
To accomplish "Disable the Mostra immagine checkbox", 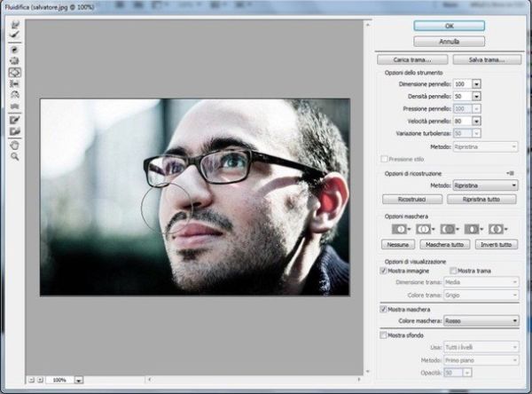I will click(383, 271).
